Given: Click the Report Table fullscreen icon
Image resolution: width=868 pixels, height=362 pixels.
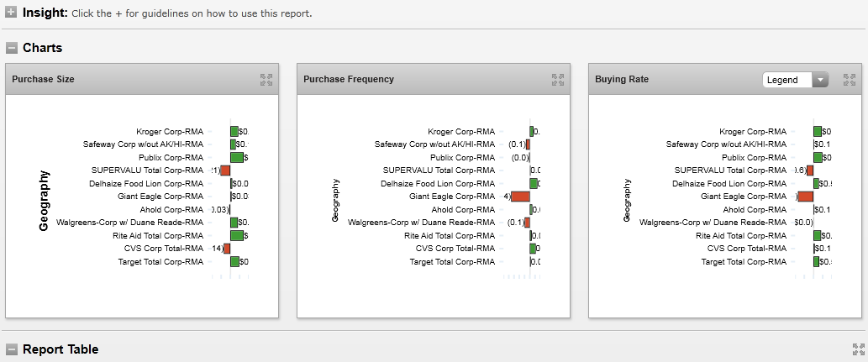Looking at the screenshot, I should click(858, 349).
